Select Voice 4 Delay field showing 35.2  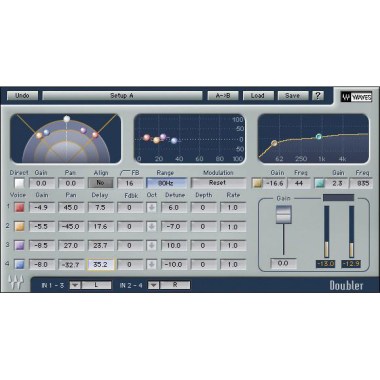pyautogui.click(x=100, y=265)
